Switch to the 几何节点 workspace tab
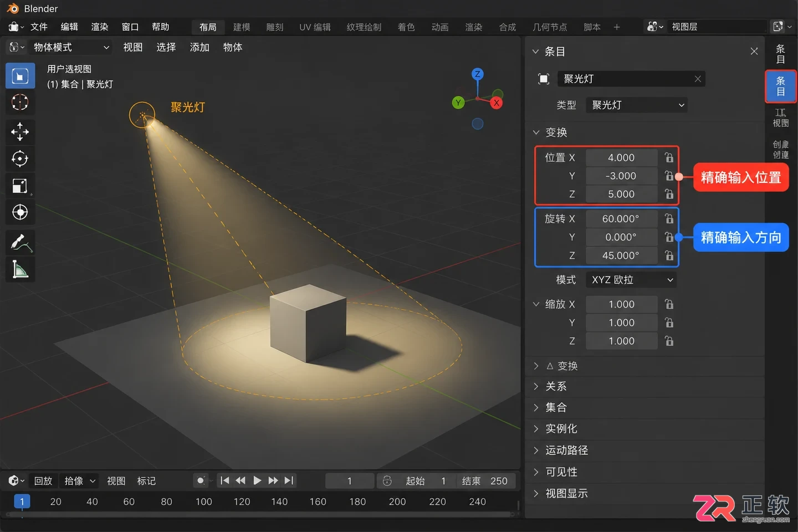The width and height of the screenshot is (798, 532). (550, 27)
